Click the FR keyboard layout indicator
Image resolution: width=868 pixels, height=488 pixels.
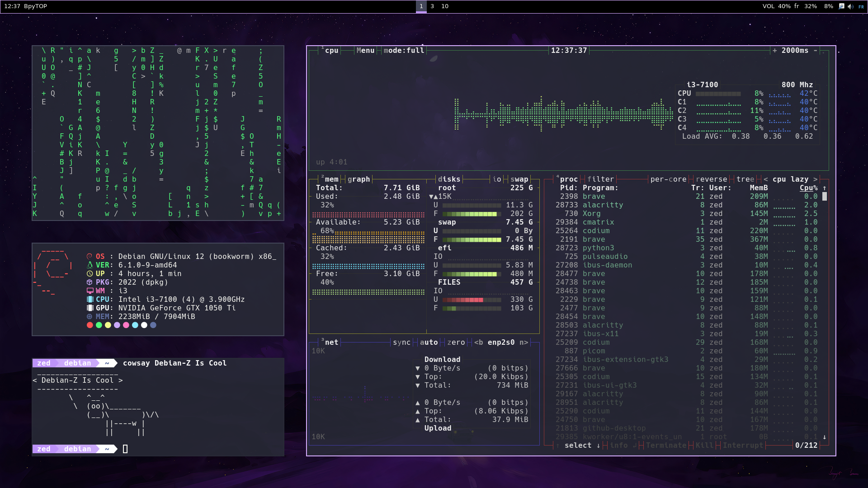coord(862,6)
